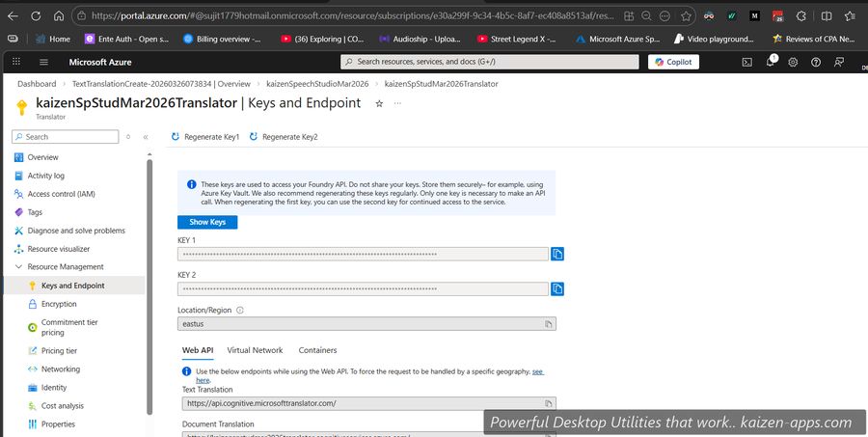This screenshot has height=437, width=868.
Task: Open the portal hamburger menu
Action: click(43, 62)
